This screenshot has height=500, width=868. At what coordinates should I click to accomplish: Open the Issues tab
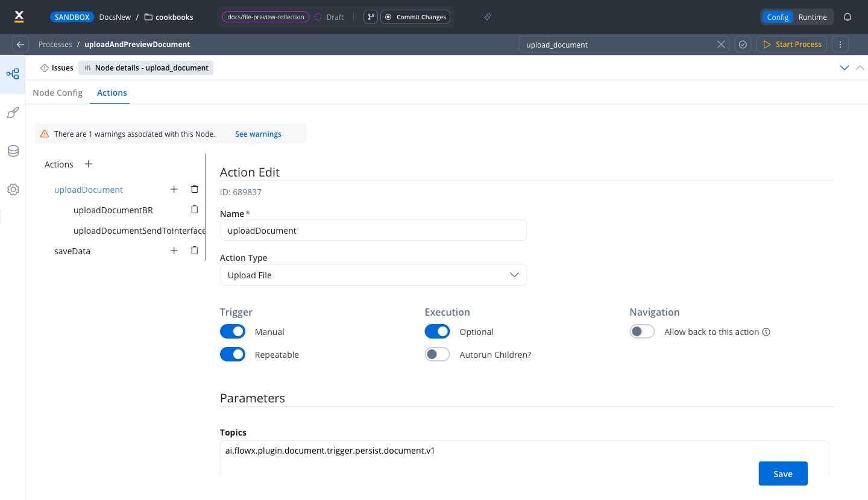(57, 68)
